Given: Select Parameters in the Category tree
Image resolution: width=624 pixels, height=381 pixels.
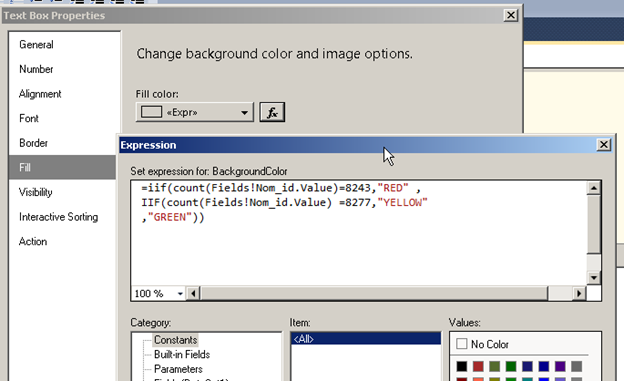Looking at the screenshot, I should coord(178,369).
